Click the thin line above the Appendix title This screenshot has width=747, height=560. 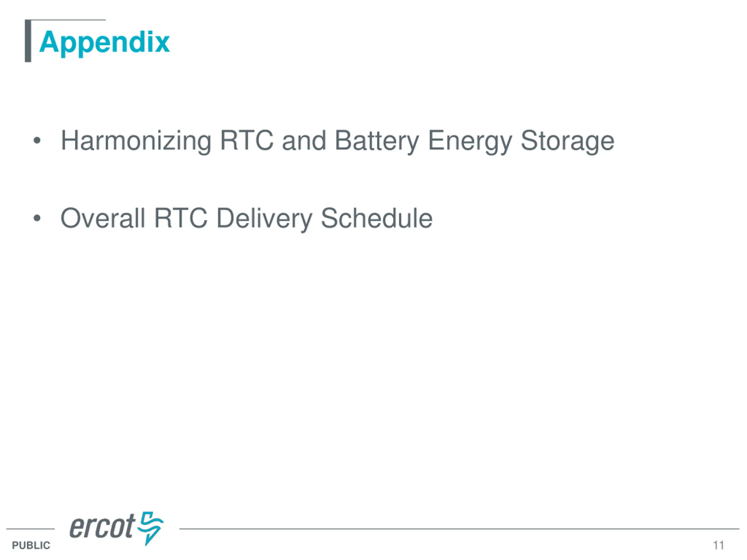pos(67,20)
